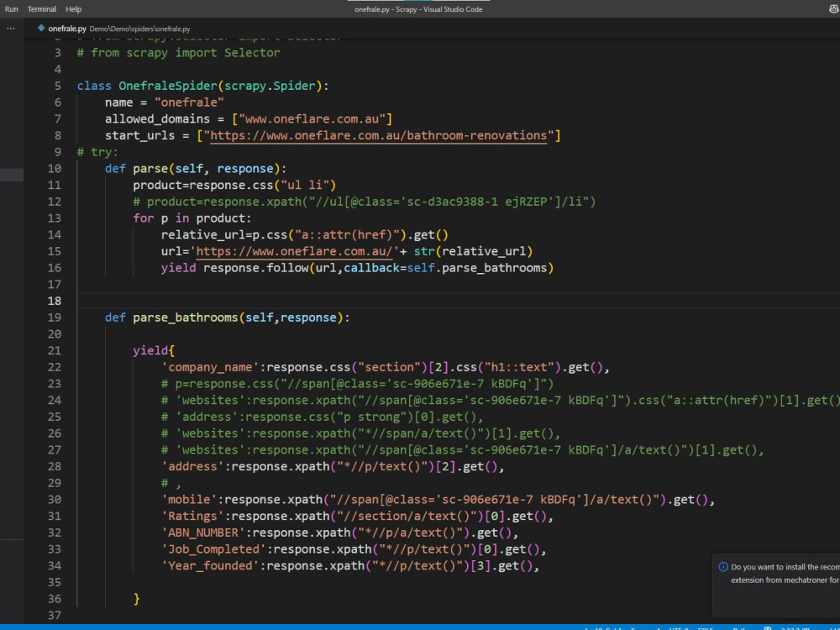840x630 pixels.
Task: Click the '# try:' comment on line 9
Action: click(x=97, y=152)
